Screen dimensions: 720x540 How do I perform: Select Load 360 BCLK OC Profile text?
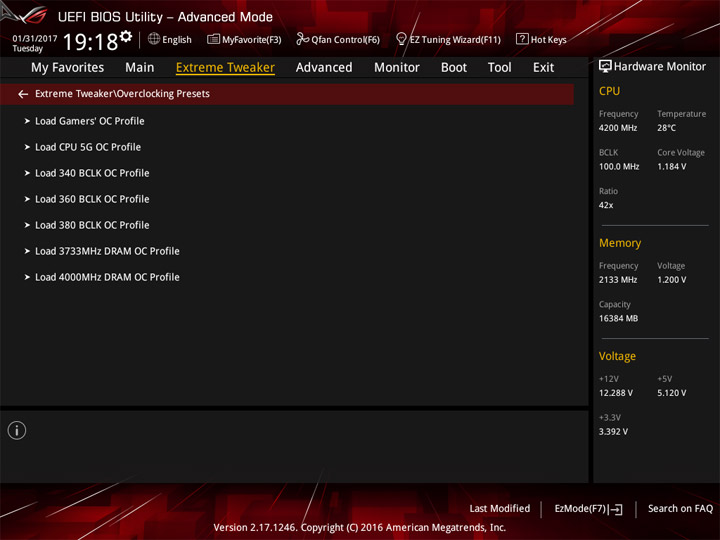point(92,199)
